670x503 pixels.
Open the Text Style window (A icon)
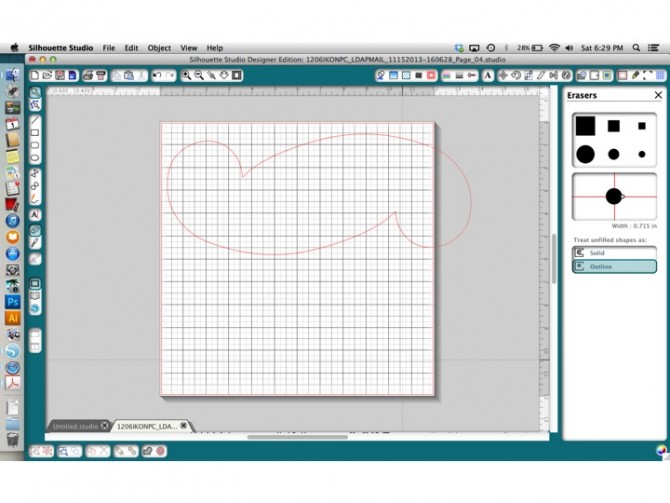(x=488, y=76)
